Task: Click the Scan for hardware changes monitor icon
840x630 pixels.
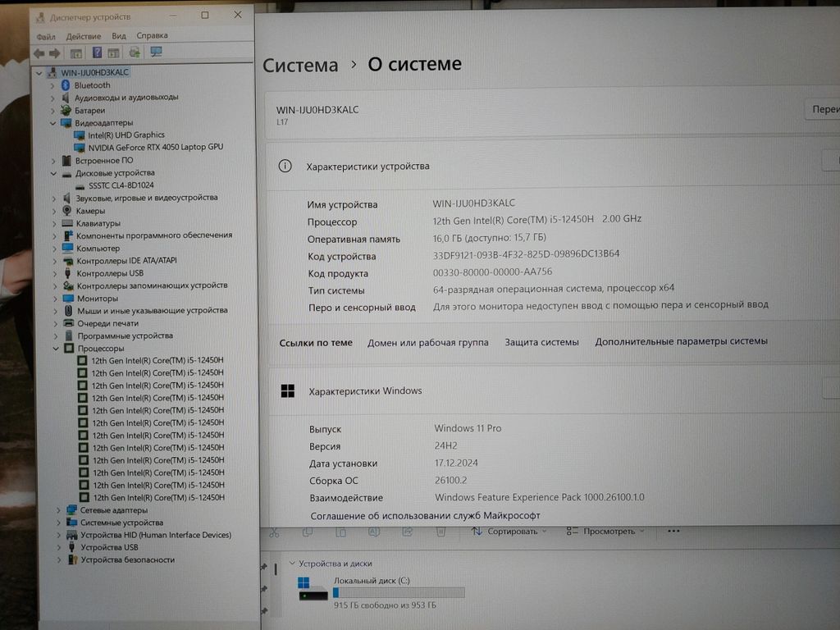Action: pyautogui.click(x=156, y=52)
